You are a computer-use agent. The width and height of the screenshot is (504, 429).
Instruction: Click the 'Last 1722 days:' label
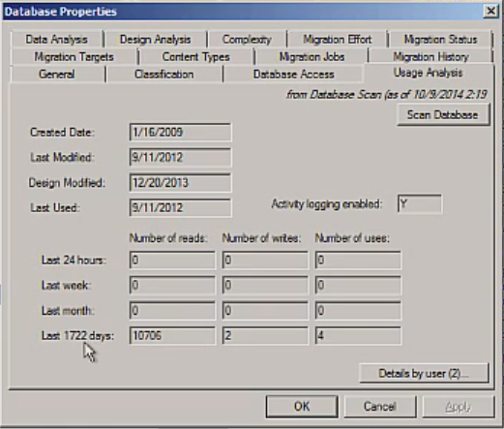pyautogui.click(x=77, y=336)
